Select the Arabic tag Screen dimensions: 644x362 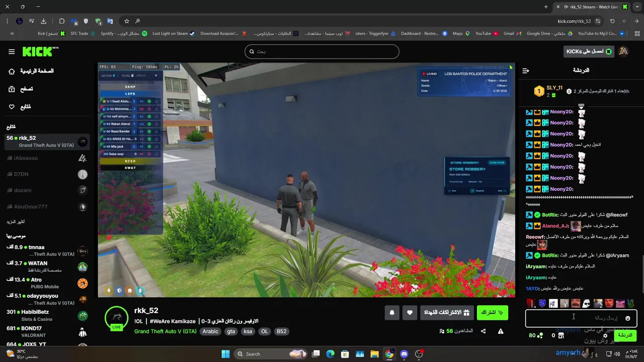click(210, 331)
